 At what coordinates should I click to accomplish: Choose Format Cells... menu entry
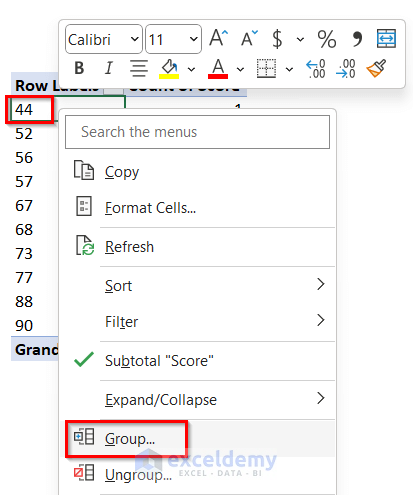[x=197, y=208]
